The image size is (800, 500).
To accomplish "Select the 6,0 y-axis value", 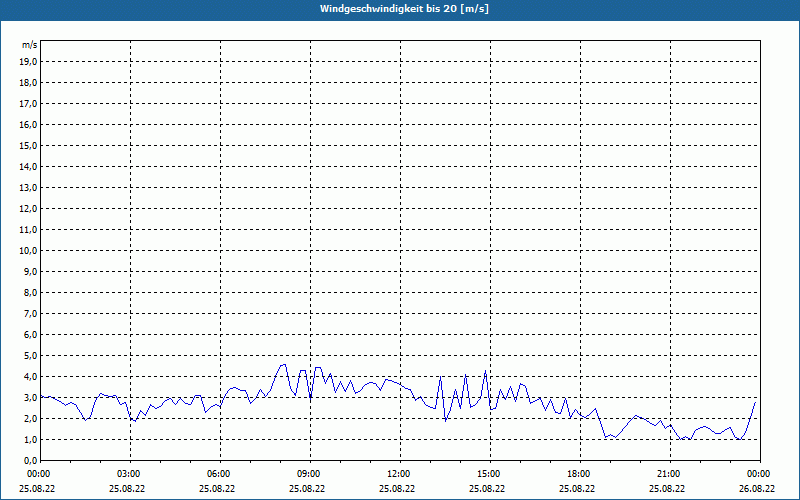I will click(30, 335).
